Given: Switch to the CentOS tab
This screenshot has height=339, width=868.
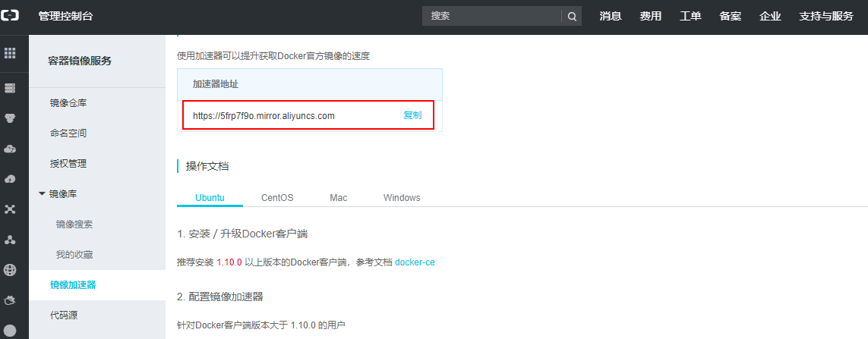Looking at the screenshot, I should 277,197.
